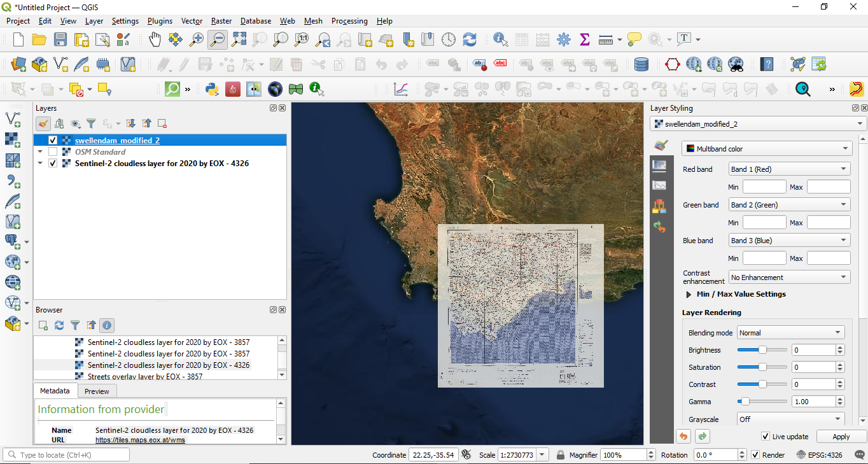Expand Min / Max Value Settings

pyautogui.click(x=689, y=295)
